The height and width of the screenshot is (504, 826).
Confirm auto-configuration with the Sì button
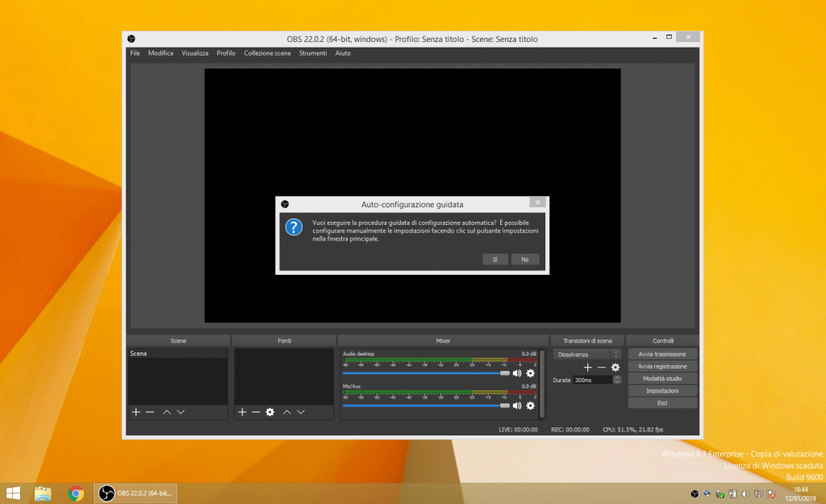click(495, 259)
